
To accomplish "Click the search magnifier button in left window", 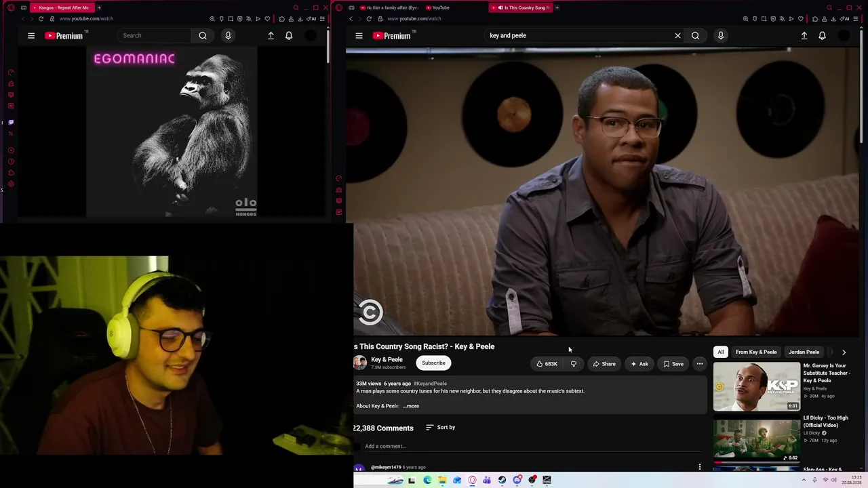I will pos(203,35).
